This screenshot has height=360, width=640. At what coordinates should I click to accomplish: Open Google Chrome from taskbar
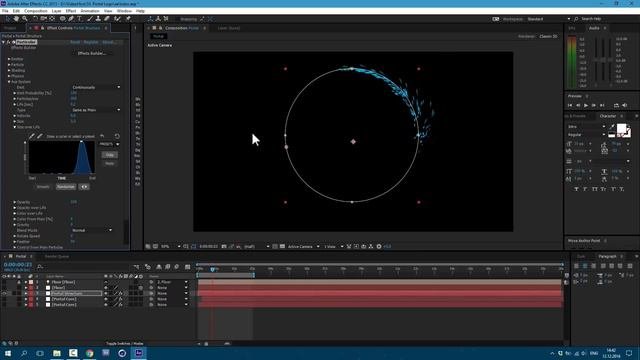pos(89,353)
